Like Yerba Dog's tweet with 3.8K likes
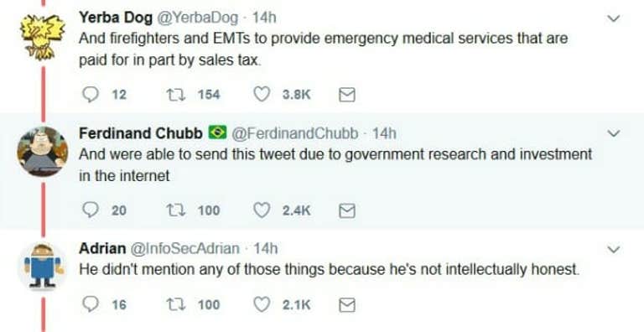Viewport: 644px width, 332px height. pos(261,95)
